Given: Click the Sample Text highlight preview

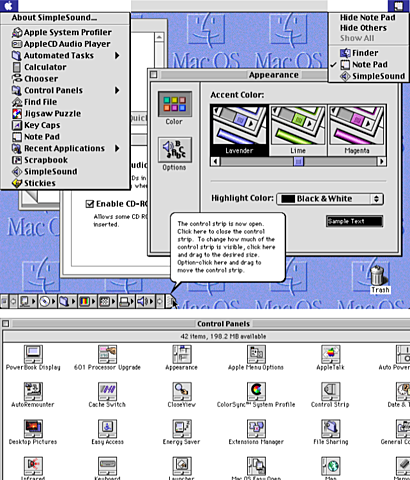Looking at the screenshot, I should pyautogui.click(x=354, y=221).
